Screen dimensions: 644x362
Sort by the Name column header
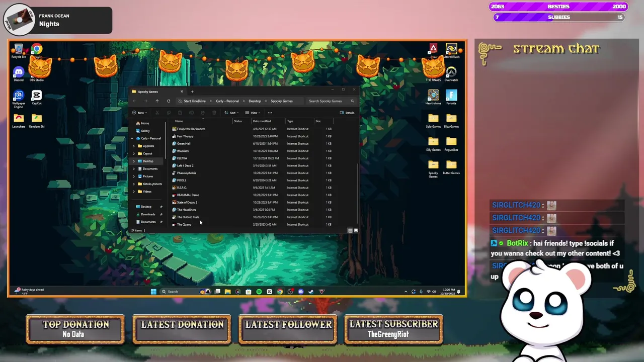179,121
